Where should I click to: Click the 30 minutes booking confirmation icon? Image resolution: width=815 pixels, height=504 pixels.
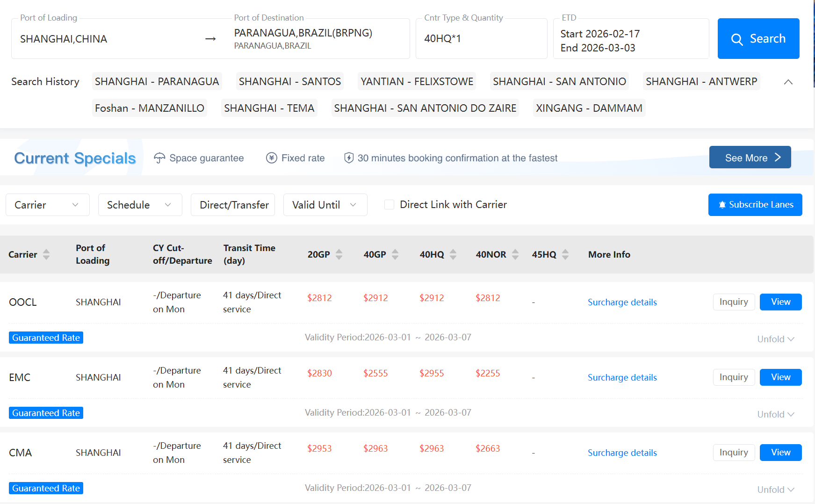pos(349,158)
